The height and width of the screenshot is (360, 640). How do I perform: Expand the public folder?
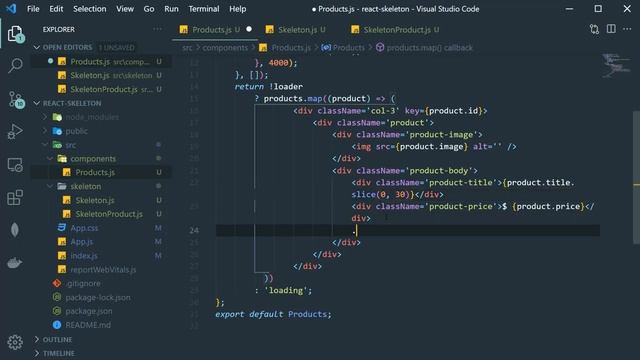(x=45, y=131)
